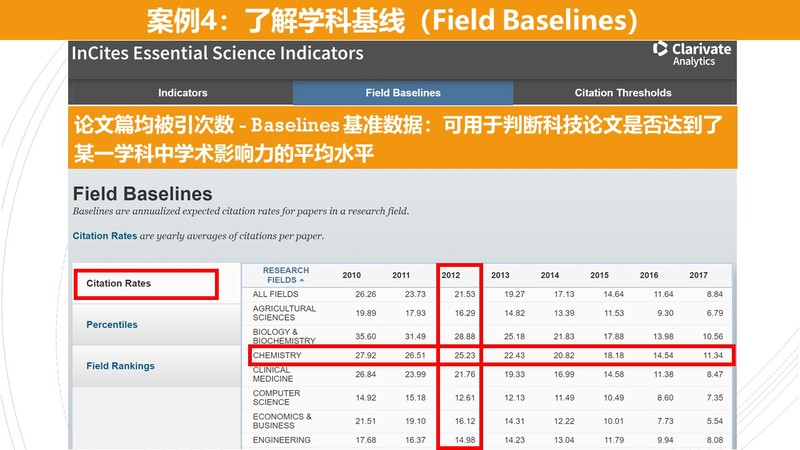800x450 pixels.
Task: Click the Economics & Business field name
Action: click(x=282, y=421)
